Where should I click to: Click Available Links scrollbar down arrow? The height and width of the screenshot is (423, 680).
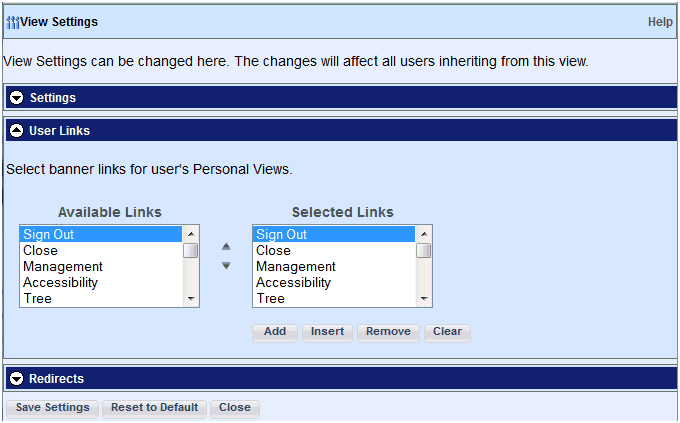191,298
